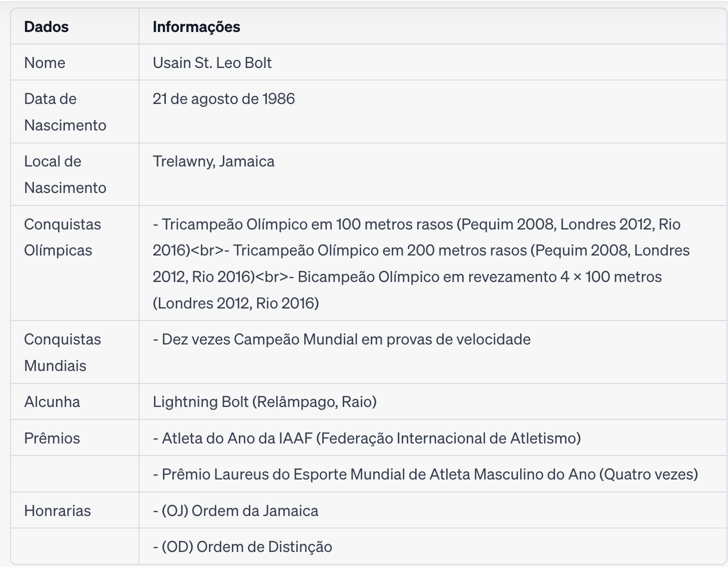This screenshot has width=728, height=567.
Task: Select the 'Data de Nascimento' label
Action: [x=65, y=112]
